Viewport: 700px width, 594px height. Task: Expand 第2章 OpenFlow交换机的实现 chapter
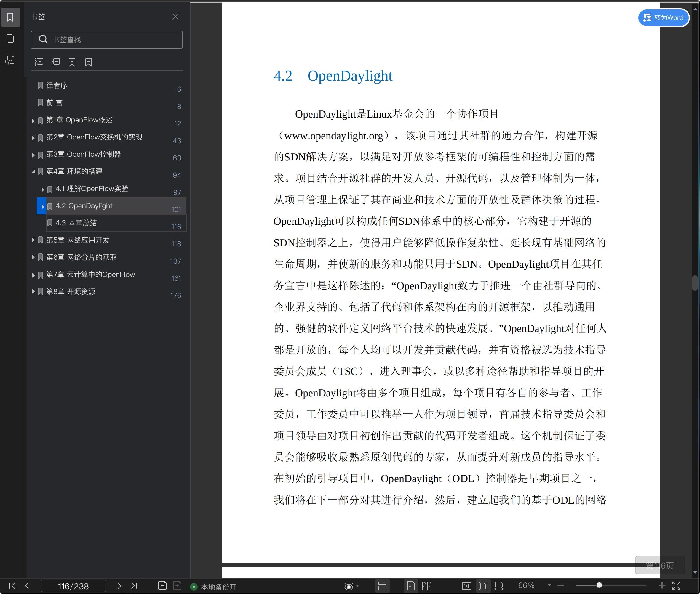point(33,138)
